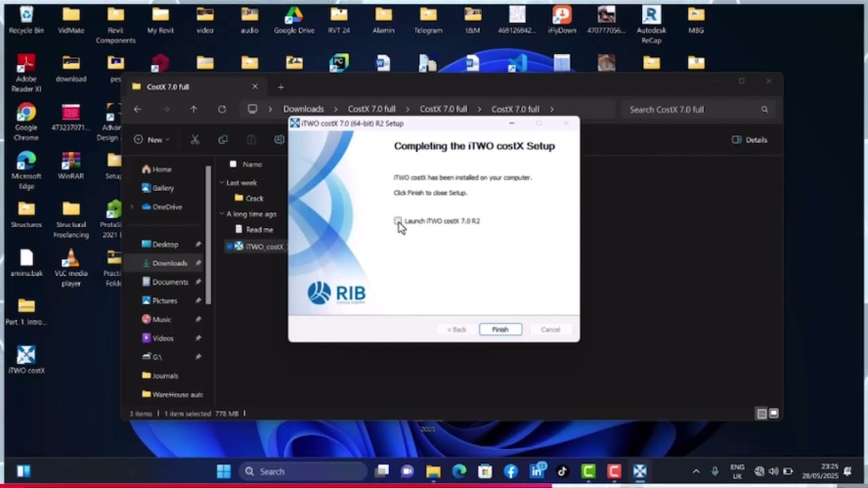The height and width of the screenshot is (488, 868).
Task: Select Downloads in navigation pane
Action: tap(165, 263)
